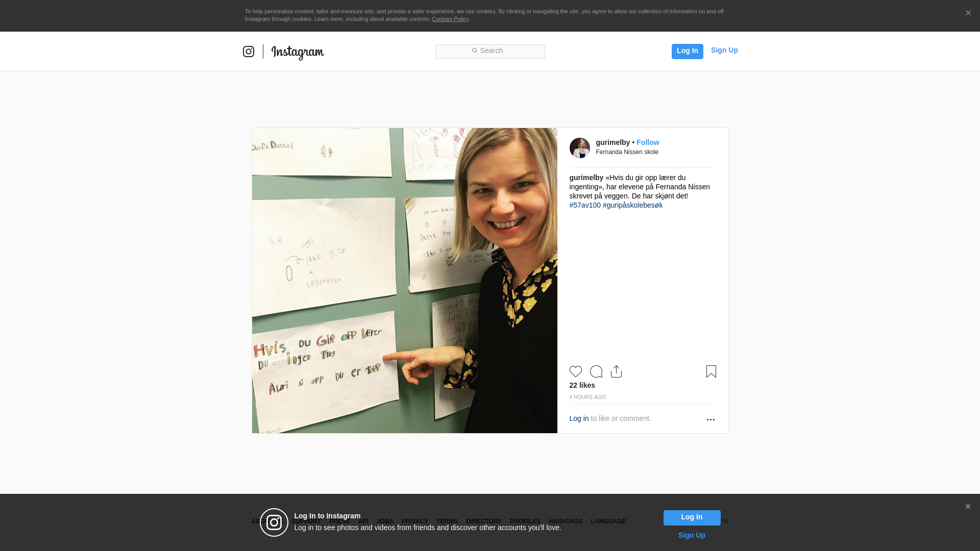Click the Instagram camera logo icon
The height and width of the screenshot is (551, 980).
pos(249,52)
